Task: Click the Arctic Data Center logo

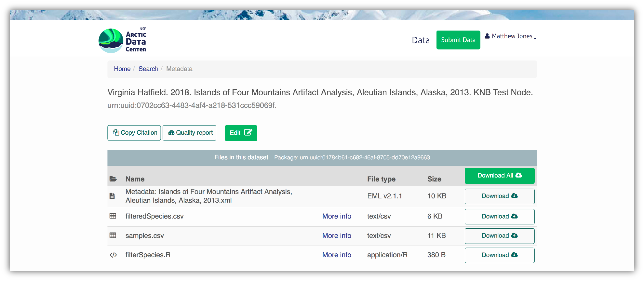Action: click(x=122, y=41)
